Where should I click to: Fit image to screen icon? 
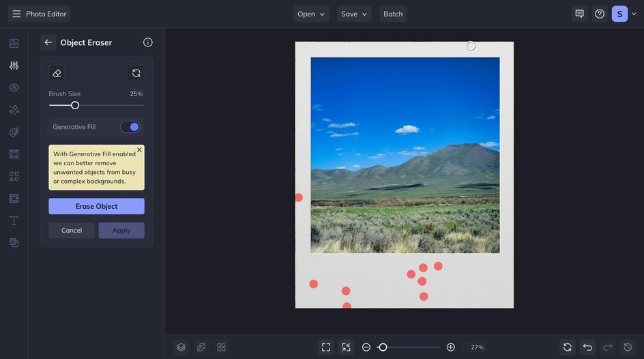pyautogui.click(x=326, y=347)
